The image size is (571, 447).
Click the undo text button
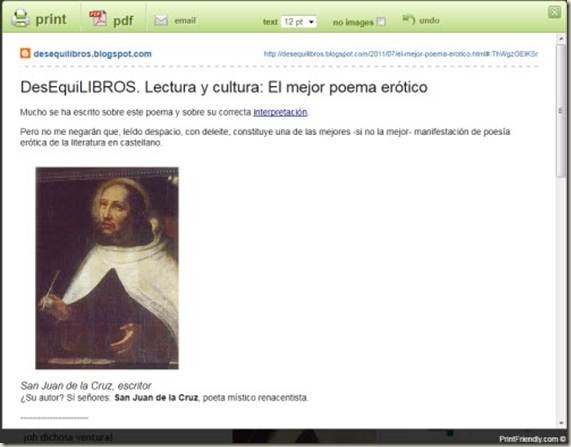point(429,20)
